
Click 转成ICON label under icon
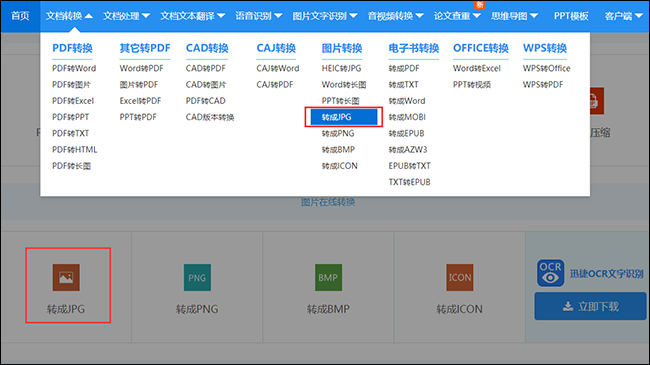[x=459, y=309]
